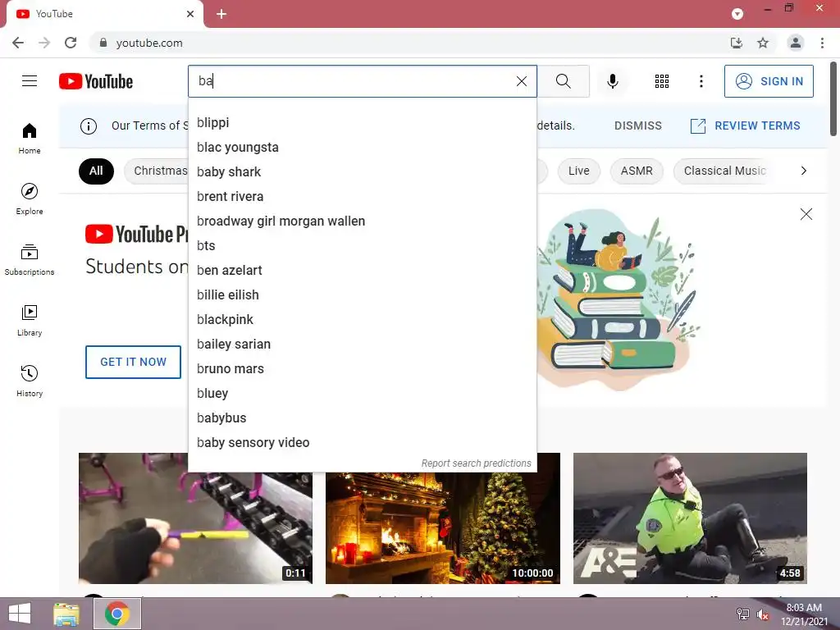Click the SIGN IN button
This screenshot has width=840, height=630.
[x=769, y=81]
